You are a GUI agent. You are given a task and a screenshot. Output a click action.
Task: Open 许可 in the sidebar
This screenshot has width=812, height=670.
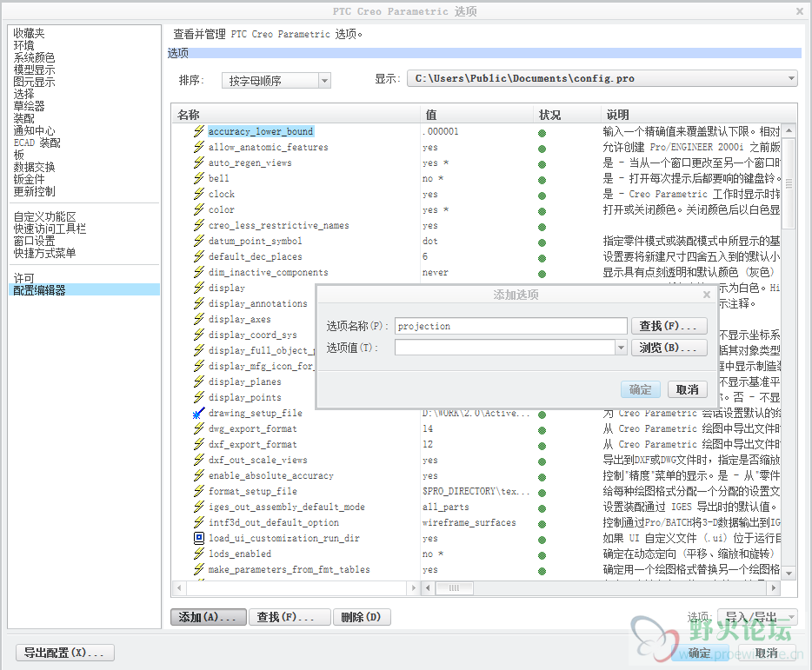23,278
